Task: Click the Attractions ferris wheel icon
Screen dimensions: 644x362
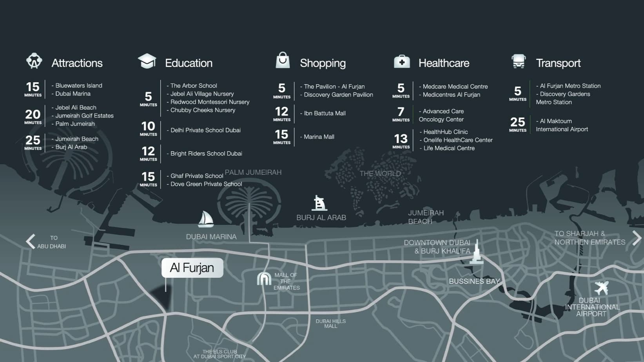Action: click(x=34, y=61)
